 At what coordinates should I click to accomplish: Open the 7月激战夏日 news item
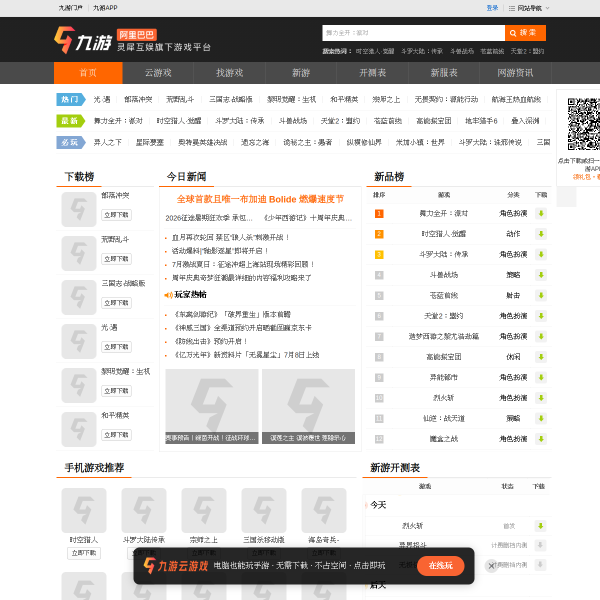pos(243,264)
